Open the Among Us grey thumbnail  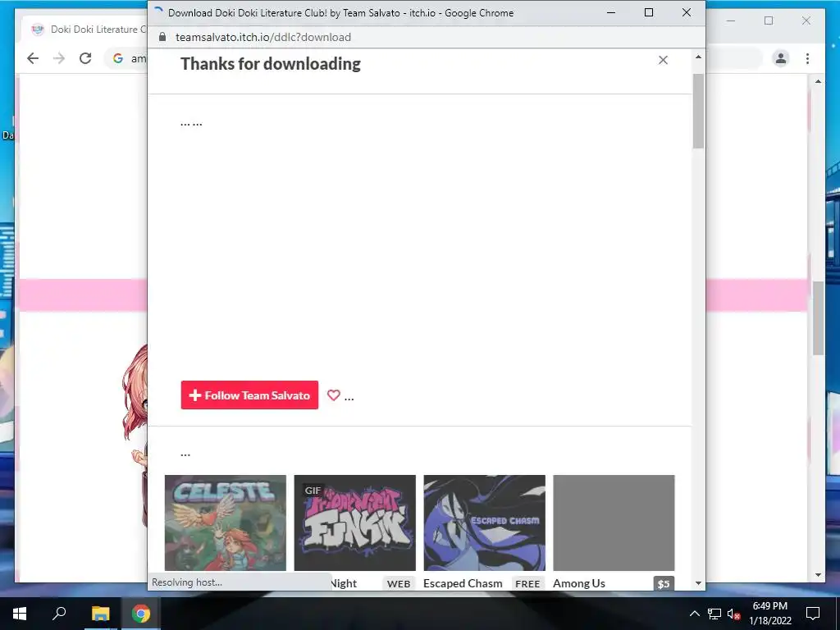coord(614,523)
